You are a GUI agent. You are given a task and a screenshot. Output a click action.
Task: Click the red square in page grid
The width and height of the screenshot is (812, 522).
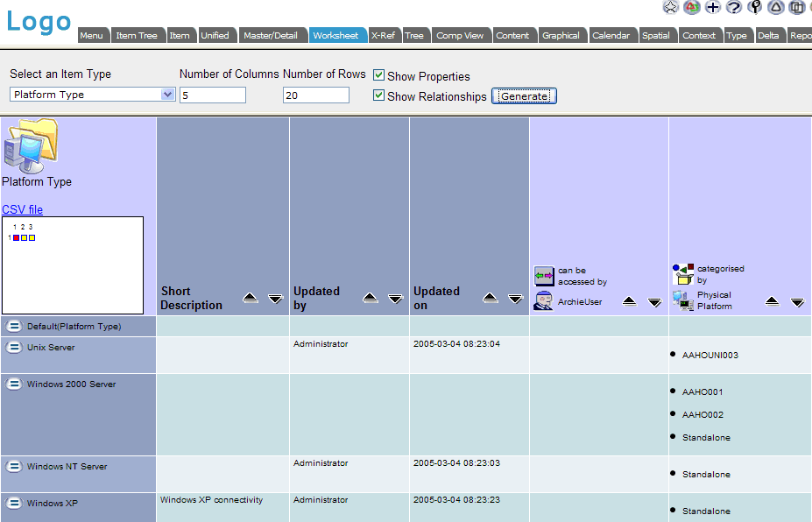17,237
